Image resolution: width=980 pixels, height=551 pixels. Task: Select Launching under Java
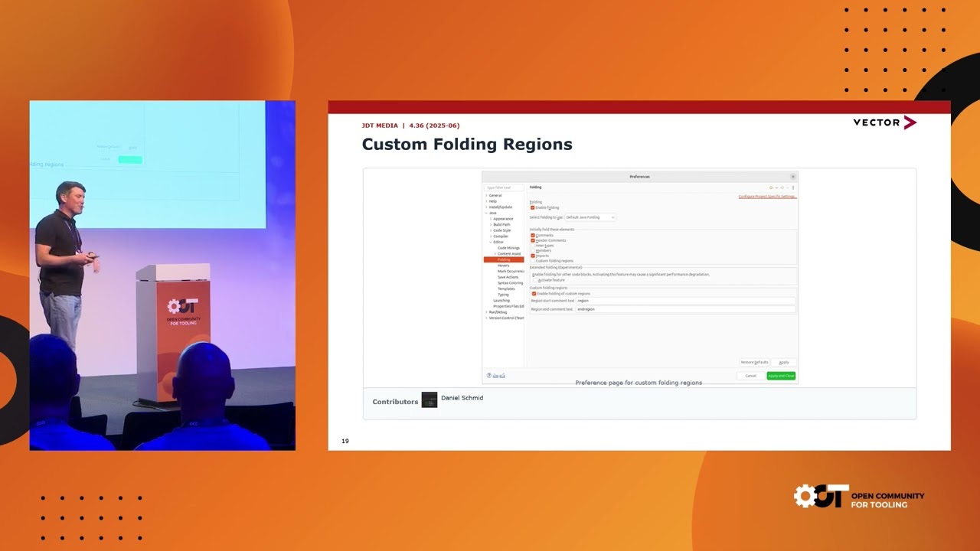(x=501, y=301)
